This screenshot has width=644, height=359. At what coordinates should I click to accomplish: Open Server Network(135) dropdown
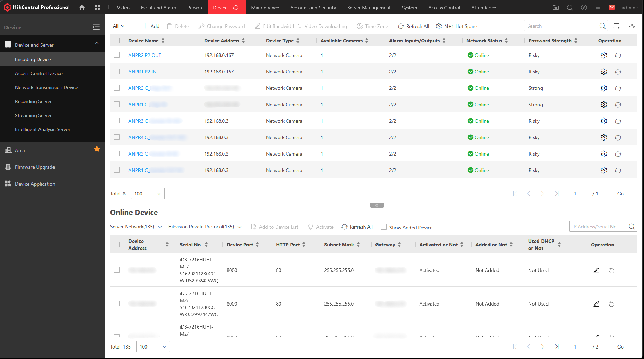click(x=136, y=227)
